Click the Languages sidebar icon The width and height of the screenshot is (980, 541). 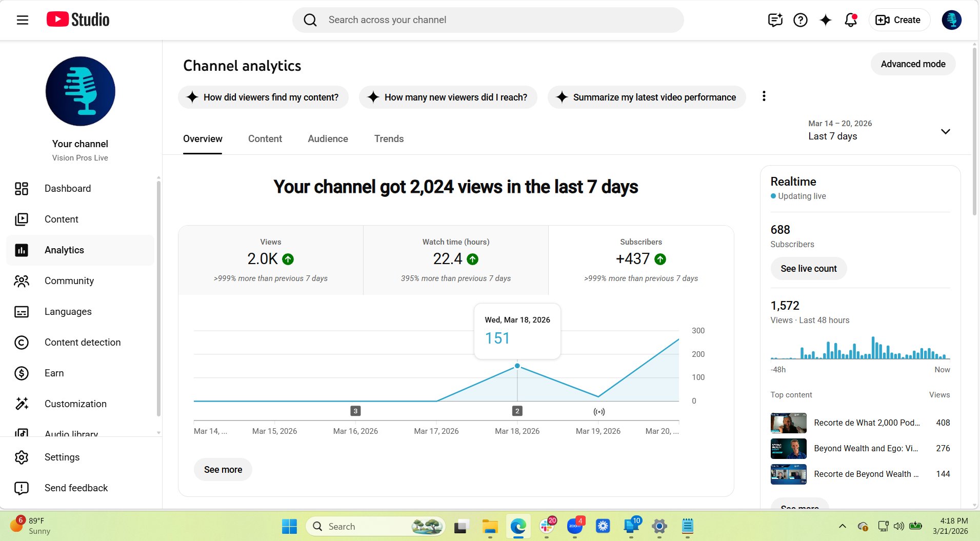(x=22, y=311)
